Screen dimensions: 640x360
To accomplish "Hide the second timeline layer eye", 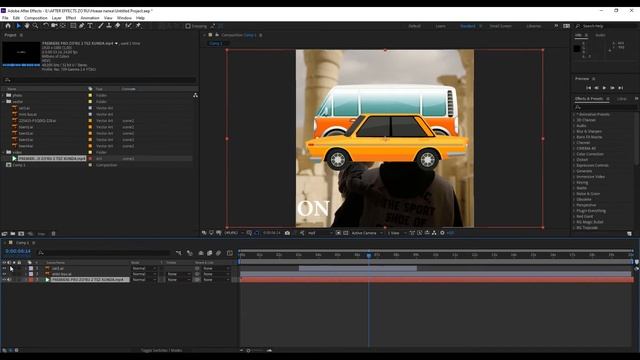I will point(4,274).
